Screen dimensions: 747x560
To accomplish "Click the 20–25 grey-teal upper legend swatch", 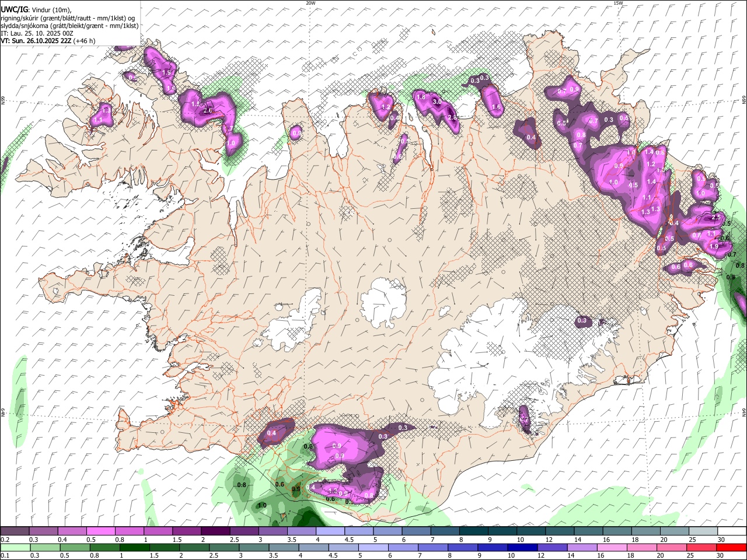I will coord(673,531).
